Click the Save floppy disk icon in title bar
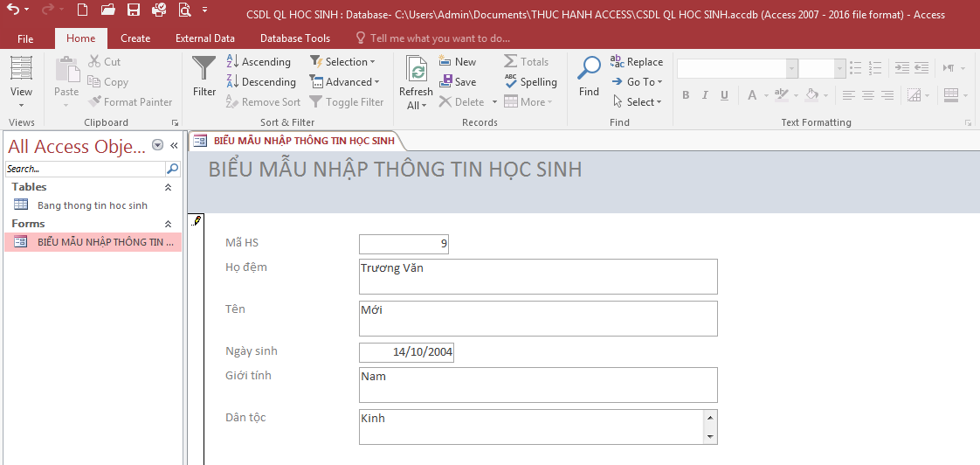980x465 pixels. [x=133, y=10]
